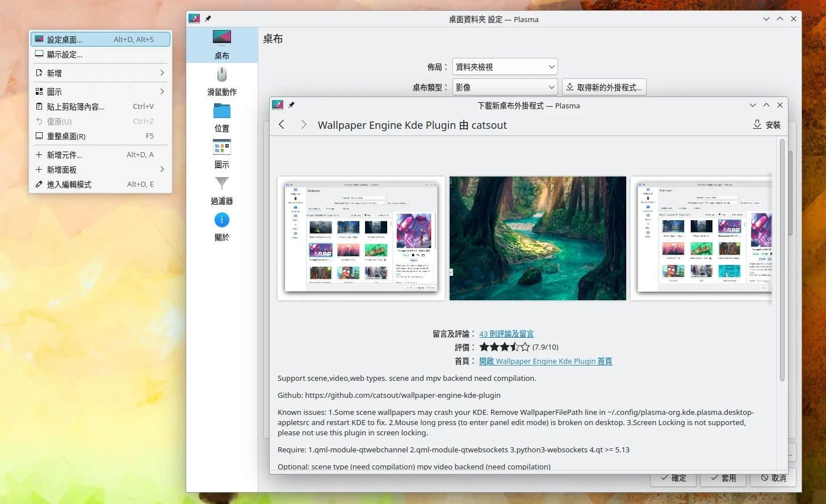Viewport: 826px width, 504px height.
Task: Open 位置 location folder page
Action: coord(222,117)
